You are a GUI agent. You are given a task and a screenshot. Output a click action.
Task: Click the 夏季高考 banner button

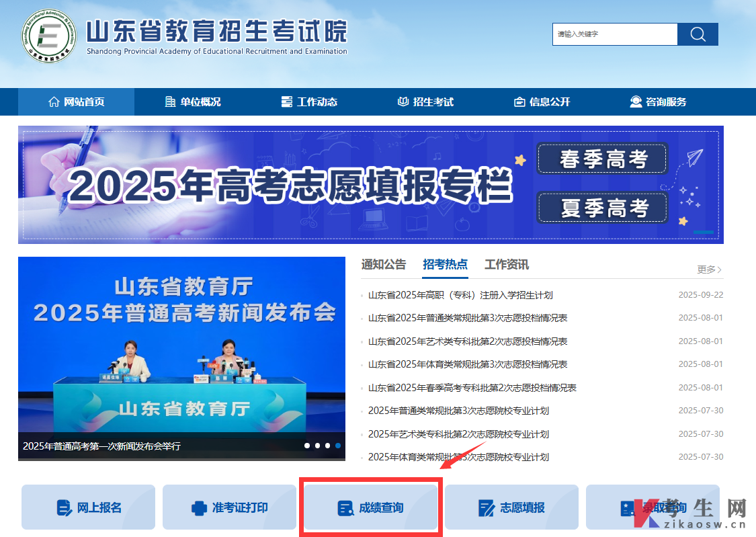point(601,207)
